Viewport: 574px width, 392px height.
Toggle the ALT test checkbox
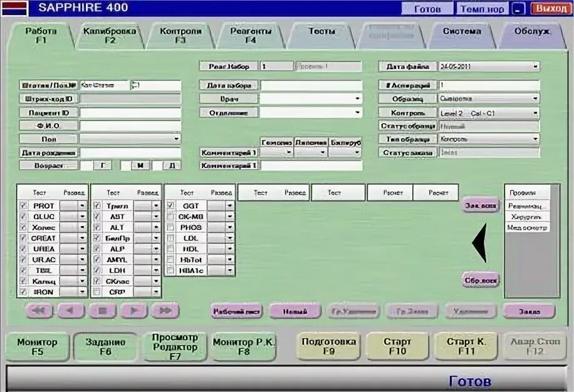click(x=97, y=227)
